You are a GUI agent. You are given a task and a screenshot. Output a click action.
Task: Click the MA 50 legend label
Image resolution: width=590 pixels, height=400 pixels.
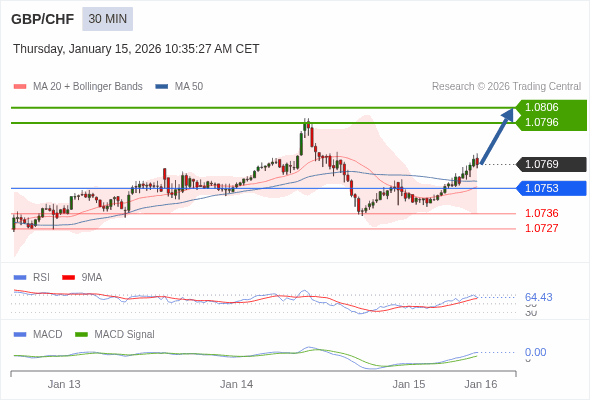[189, 87]
